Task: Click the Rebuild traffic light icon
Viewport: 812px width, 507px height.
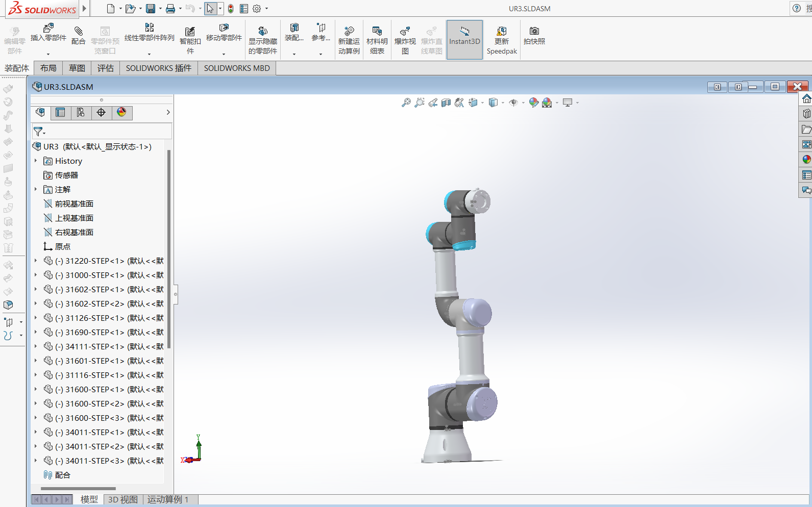Action: (231, 9)
